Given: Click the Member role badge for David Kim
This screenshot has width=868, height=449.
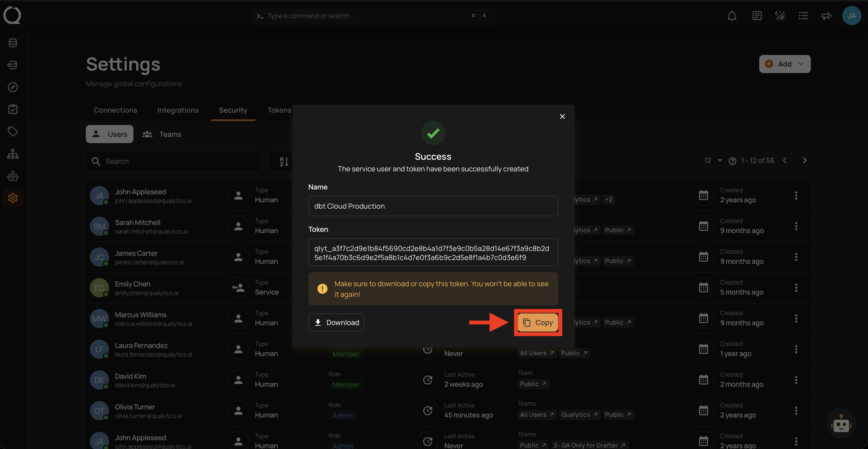Looking at the screenshot, I should (346, 385).
